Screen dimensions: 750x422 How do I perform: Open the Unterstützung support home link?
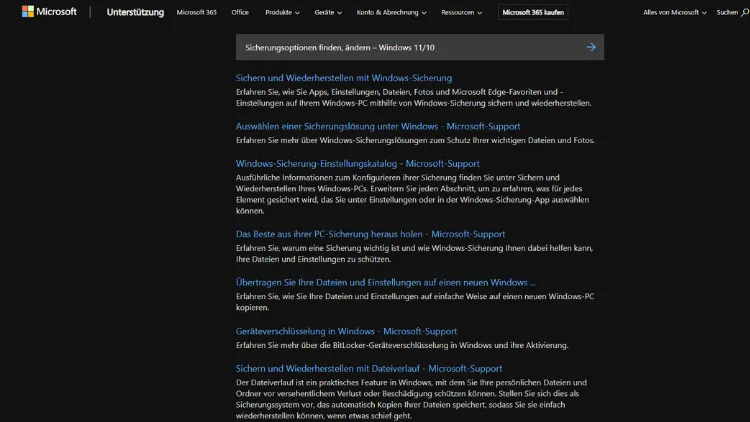[135, 12]
